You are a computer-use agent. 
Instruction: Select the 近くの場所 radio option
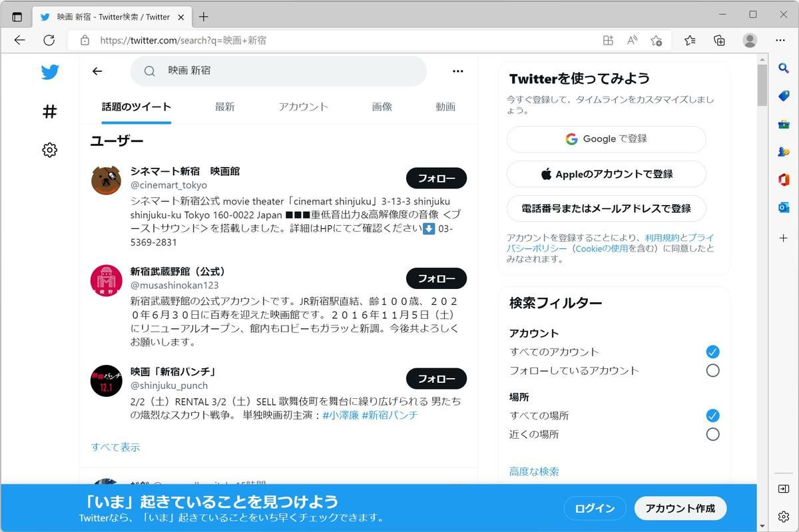coord(712,434)
